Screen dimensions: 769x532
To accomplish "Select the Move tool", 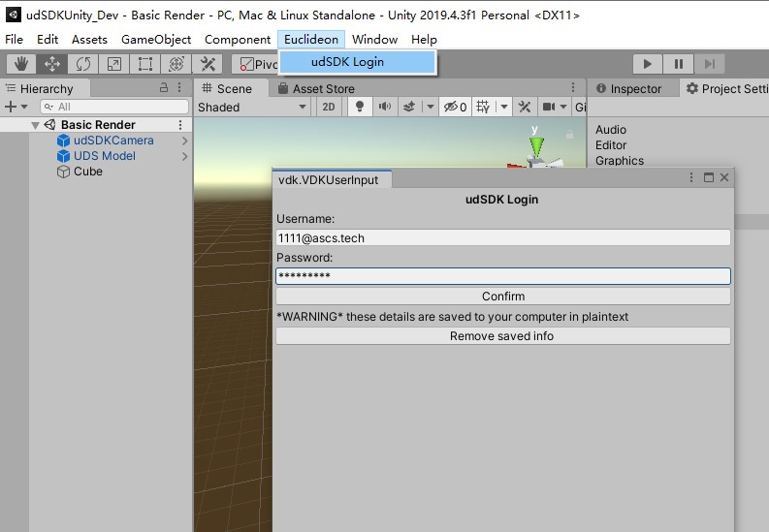I will point(52,64).
